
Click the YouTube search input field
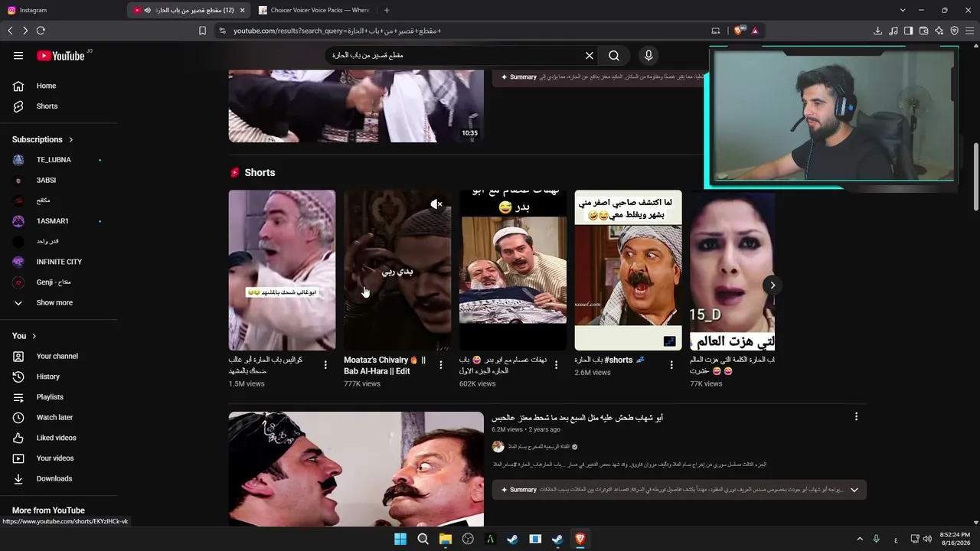[455, 56]
